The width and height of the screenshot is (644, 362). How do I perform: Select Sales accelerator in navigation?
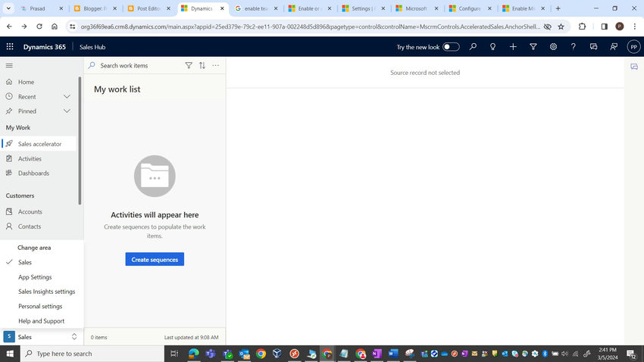coord(39,144)
